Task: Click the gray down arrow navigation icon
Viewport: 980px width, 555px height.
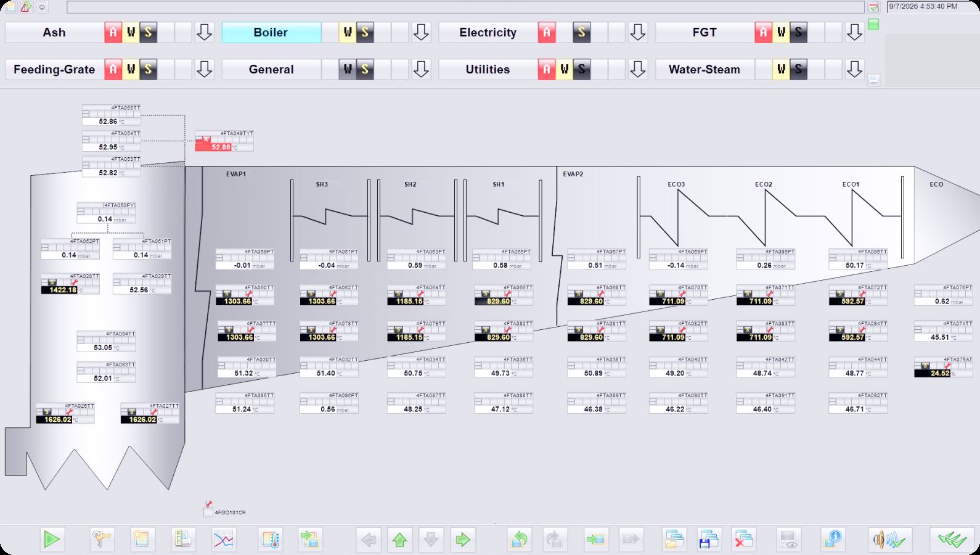Action: tap(431, 540)
